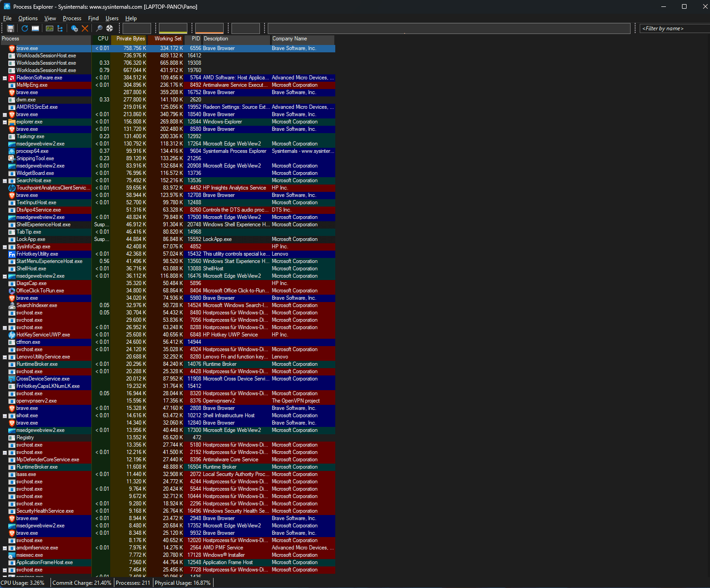The width and height of the screenshot is (710, 588).
Task: Sort by the Company Name column header
Action: (303, 39)
